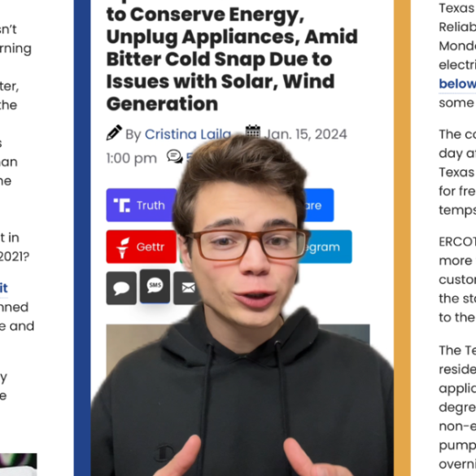
Task: Follow the blue "it" link on the left
Action: [x=3, y=288]
